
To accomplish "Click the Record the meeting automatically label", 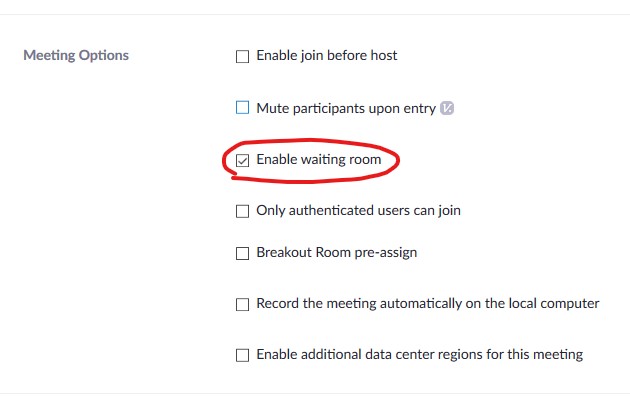I will point(428,303).
